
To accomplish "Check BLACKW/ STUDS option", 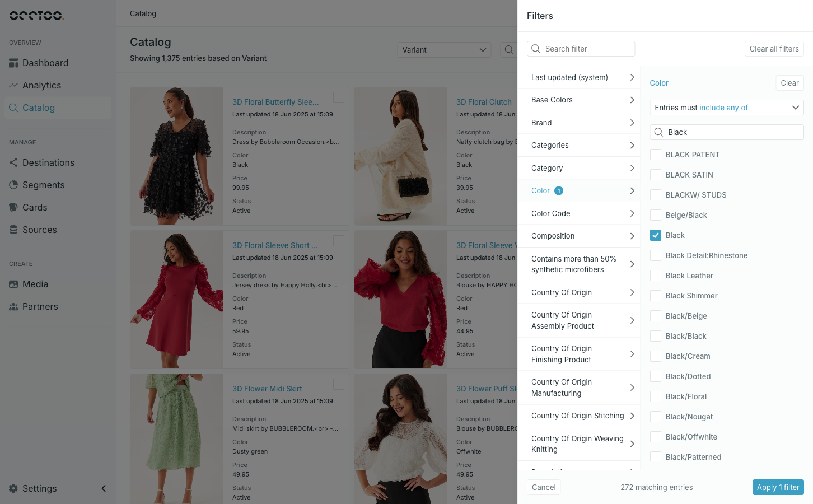I will point(656,195).
